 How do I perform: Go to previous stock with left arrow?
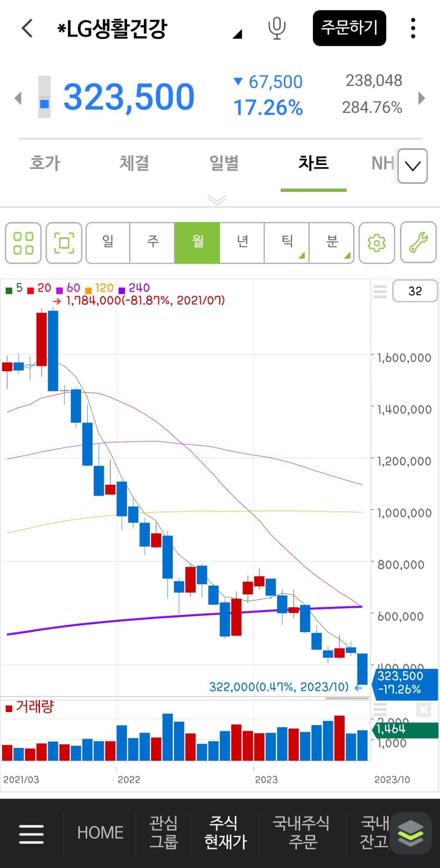[x=18, y=98]
